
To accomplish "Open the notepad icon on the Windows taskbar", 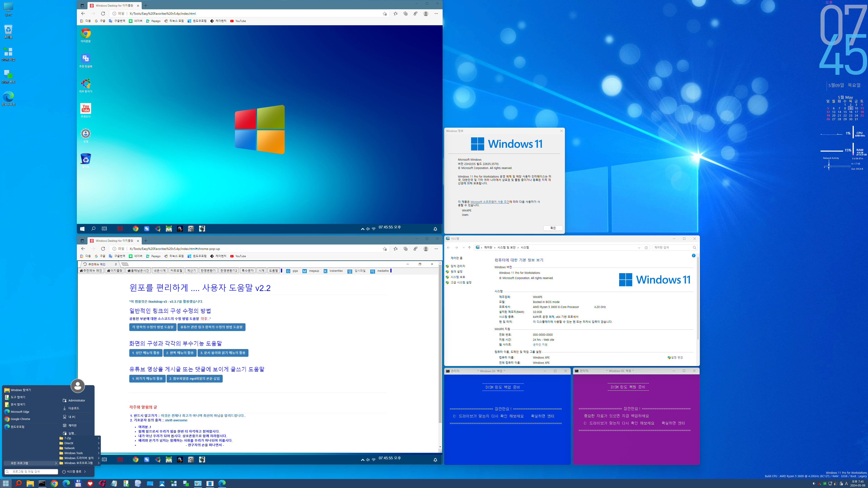I will pyautogui.click(x=114, y=483).
